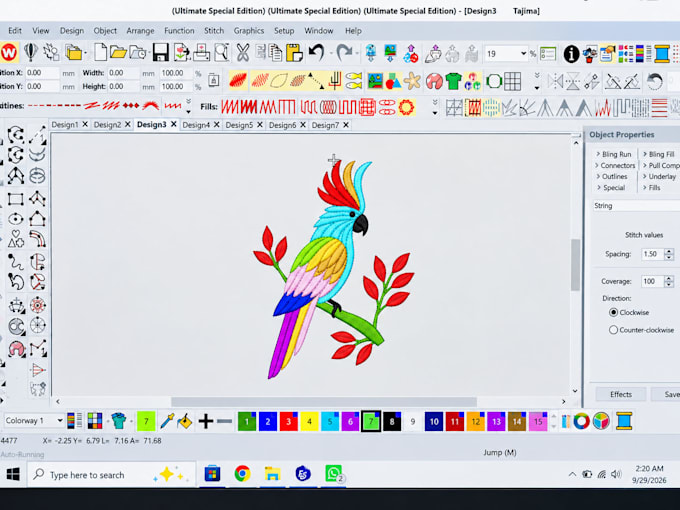Click the Open folder icon
The image size is (680, 510).
[118, 52]
